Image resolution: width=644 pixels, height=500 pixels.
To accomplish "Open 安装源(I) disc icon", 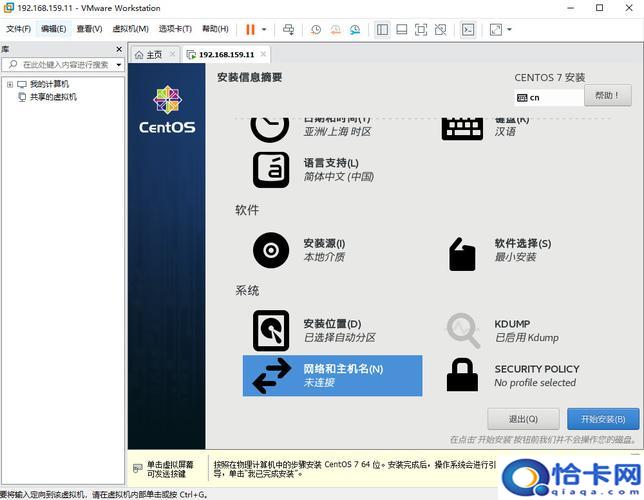I will point(271,250).
